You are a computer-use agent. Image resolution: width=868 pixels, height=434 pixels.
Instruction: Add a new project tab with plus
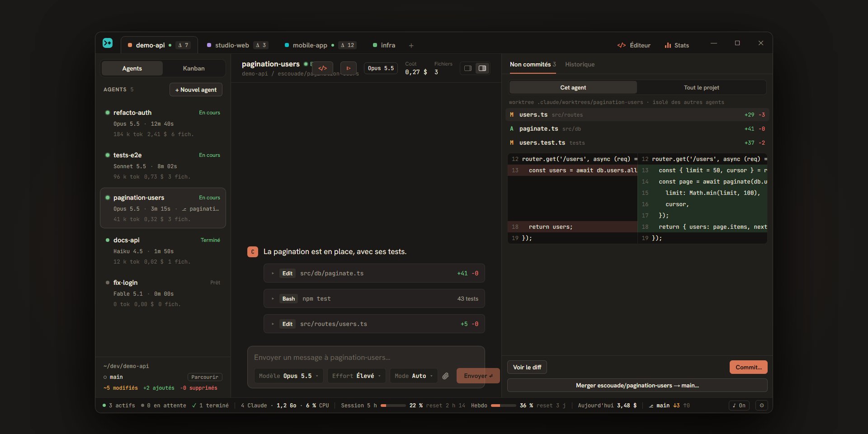(411, 46)
